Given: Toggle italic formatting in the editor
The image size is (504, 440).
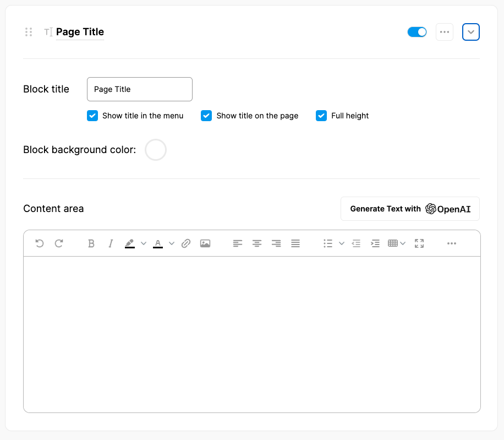Looking at the screenshot, I should point(111,243).
